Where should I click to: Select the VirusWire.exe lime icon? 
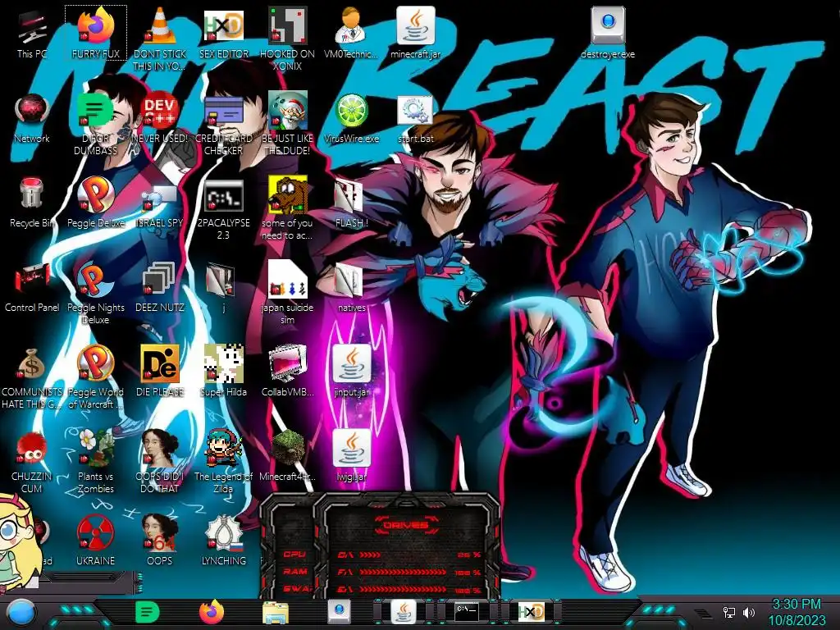pyautogui.click(x=351, y=118)
